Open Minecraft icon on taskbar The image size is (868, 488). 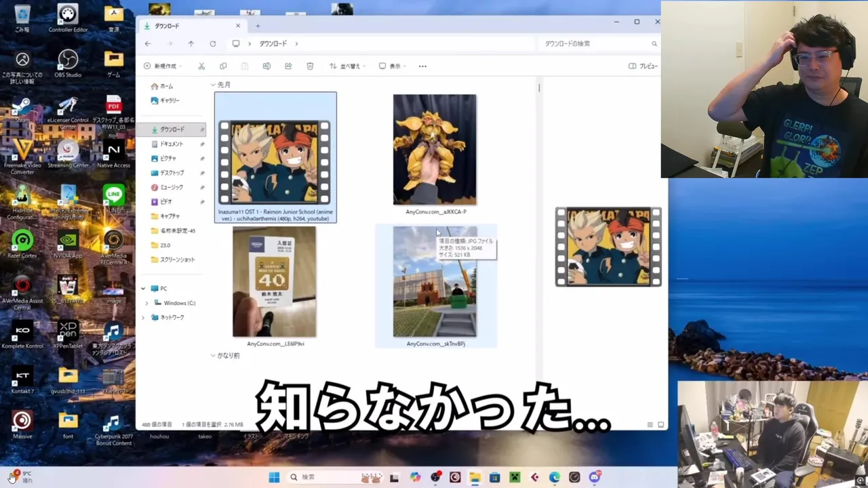[515, 477]
